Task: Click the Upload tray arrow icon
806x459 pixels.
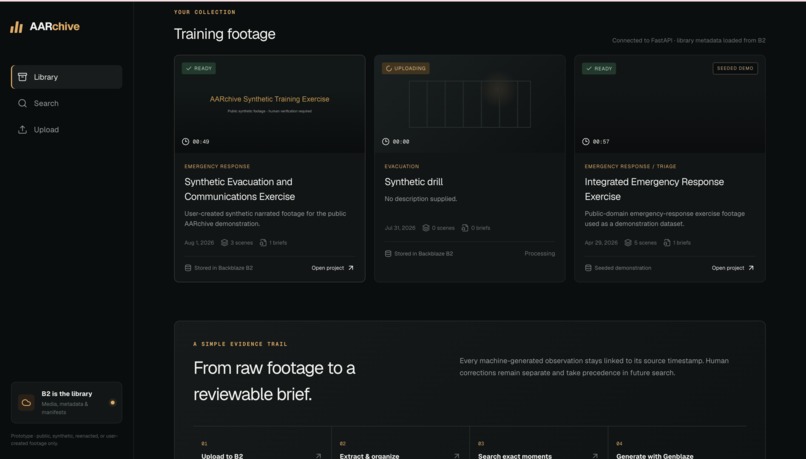Action: pyautogui.click(x=22, y=130)
